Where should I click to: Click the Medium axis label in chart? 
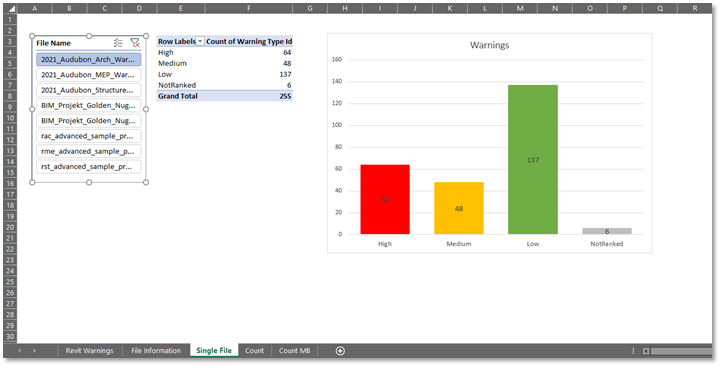[459, 244]
